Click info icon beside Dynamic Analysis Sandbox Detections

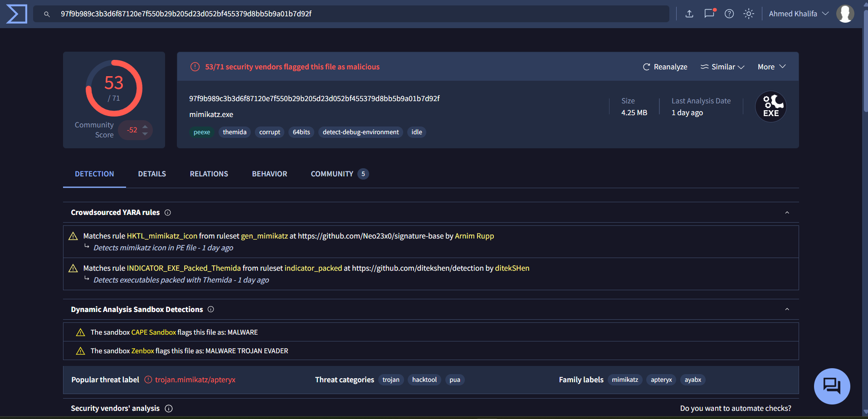point(211,309)
